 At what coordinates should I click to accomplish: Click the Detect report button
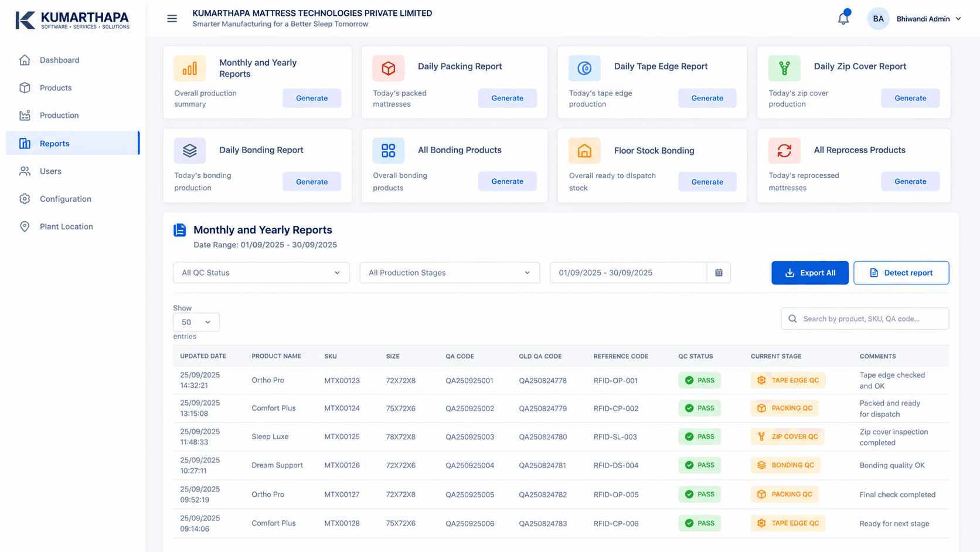(901, 273)
